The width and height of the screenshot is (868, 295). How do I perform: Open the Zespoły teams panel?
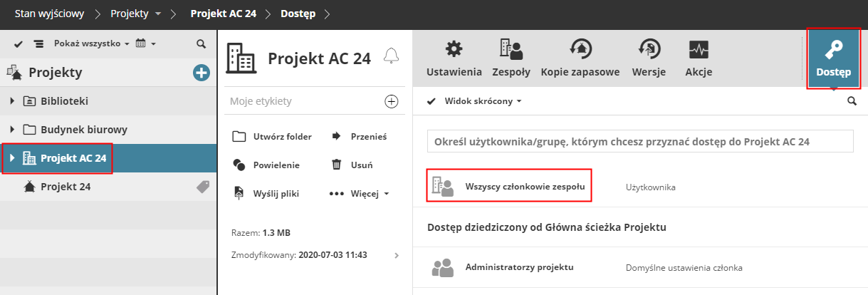point(511,58)
